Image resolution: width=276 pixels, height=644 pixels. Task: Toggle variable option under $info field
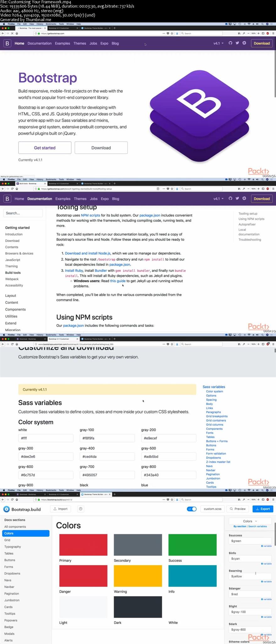(266, 563)
